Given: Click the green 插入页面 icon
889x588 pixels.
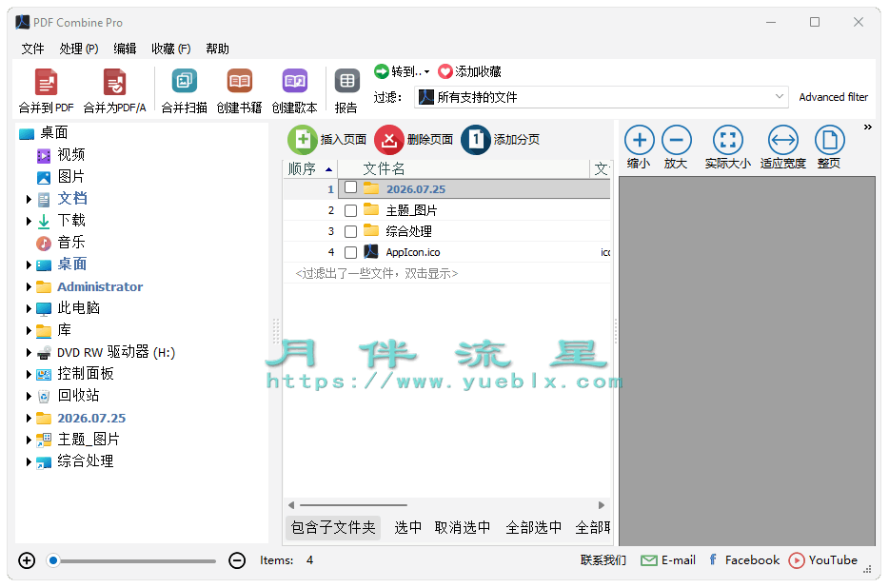Looking at the screenshot, I should point(302,140).
